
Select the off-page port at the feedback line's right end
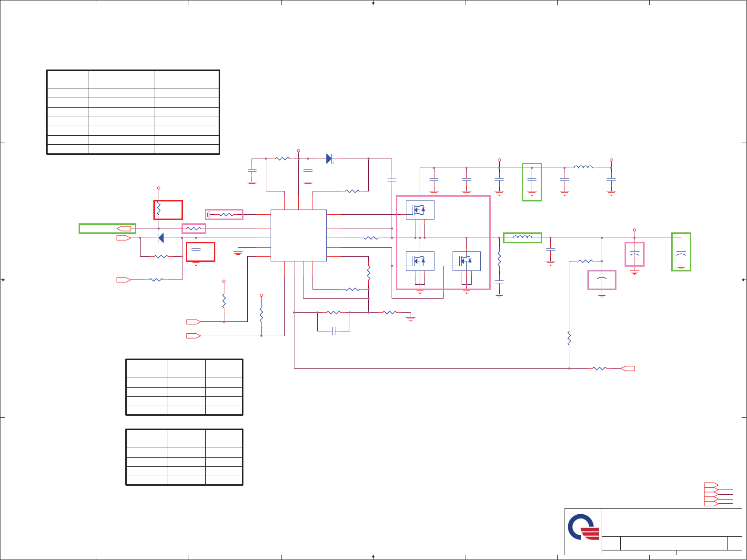click(628, 368)
